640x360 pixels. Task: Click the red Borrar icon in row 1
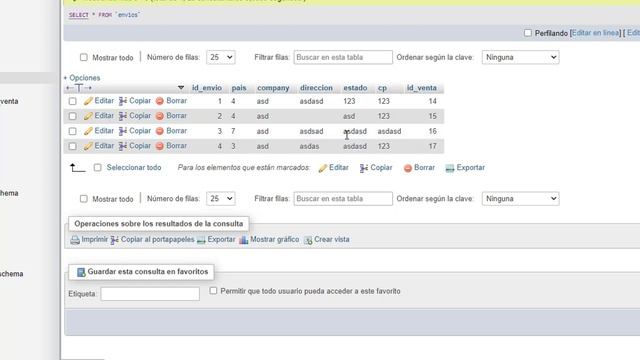160,101
